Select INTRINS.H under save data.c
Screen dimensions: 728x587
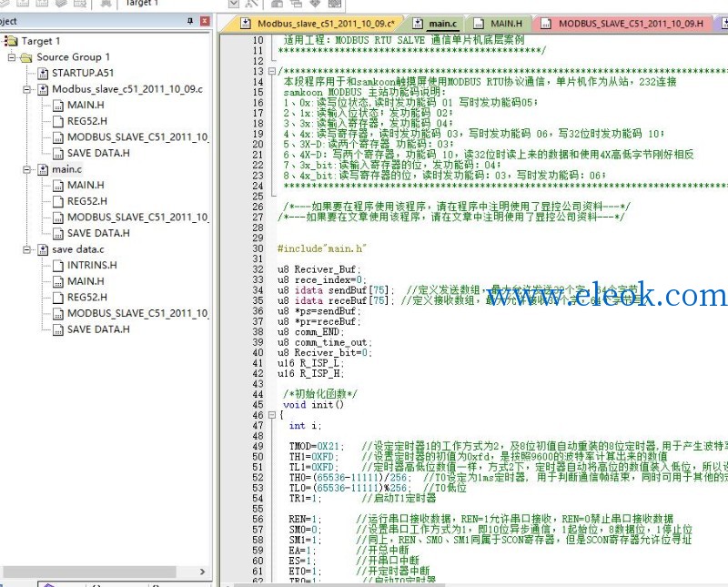92,266
